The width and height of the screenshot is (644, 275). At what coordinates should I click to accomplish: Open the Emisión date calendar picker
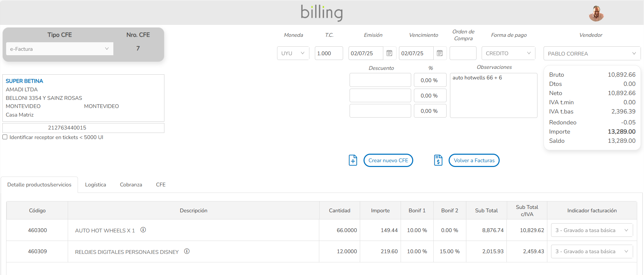point(389,53)
